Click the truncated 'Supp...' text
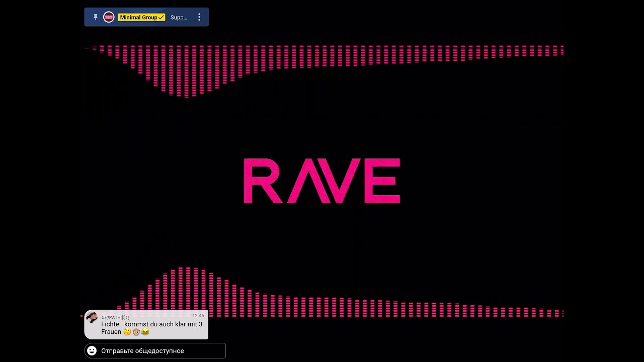644x362 pixels. (179, 17)
